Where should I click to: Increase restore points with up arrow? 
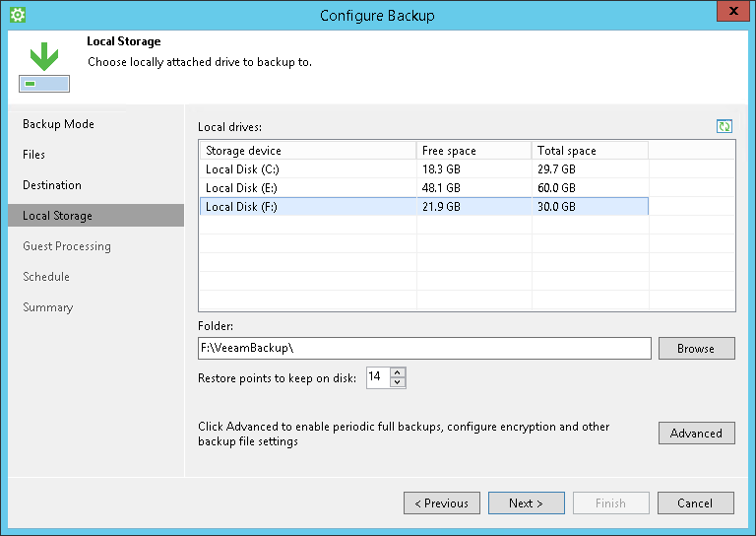tap(398, 372)
